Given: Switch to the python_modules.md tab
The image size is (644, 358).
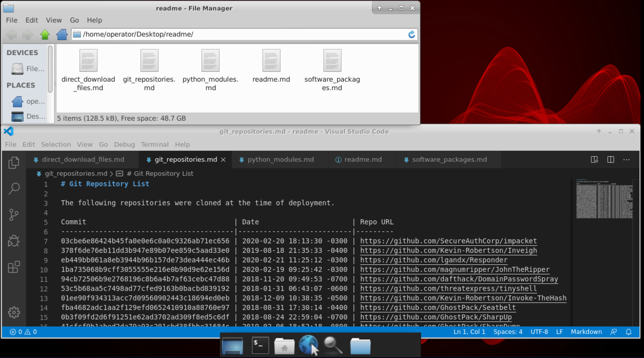Looking at the screenshot, I should coord(280,160).
